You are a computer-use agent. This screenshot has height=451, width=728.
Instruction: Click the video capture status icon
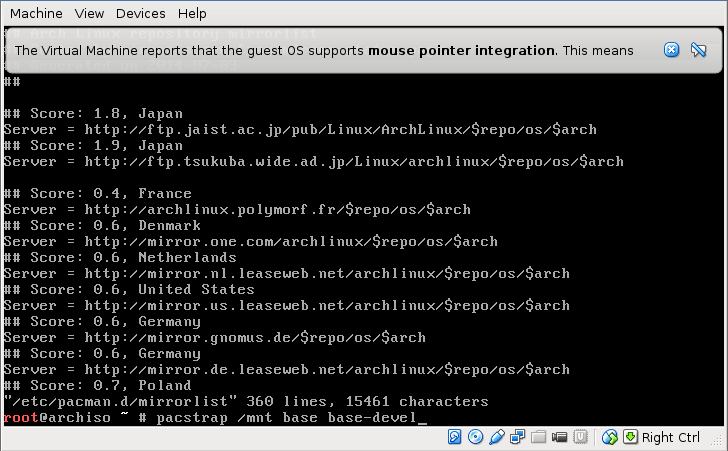(559, 437)
